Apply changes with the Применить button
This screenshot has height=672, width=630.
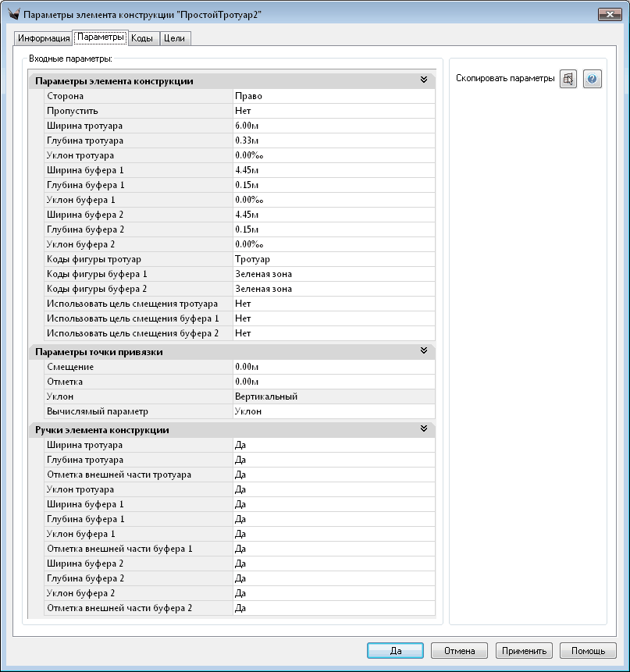tap(525, 650)
